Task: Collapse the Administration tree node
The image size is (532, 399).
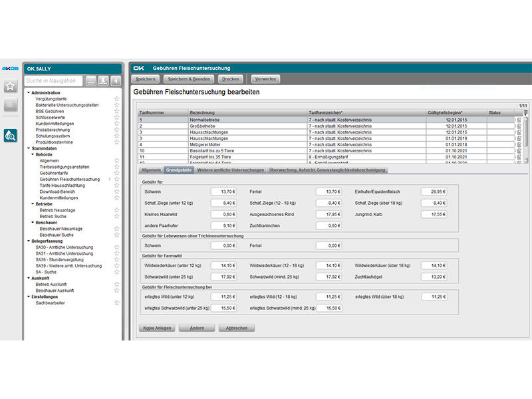Action: coord(29,92)
